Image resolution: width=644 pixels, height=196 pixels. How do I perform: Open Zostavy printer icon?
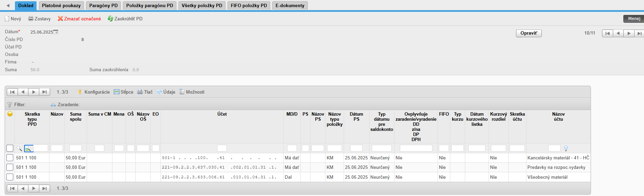(x=31, y=19)
